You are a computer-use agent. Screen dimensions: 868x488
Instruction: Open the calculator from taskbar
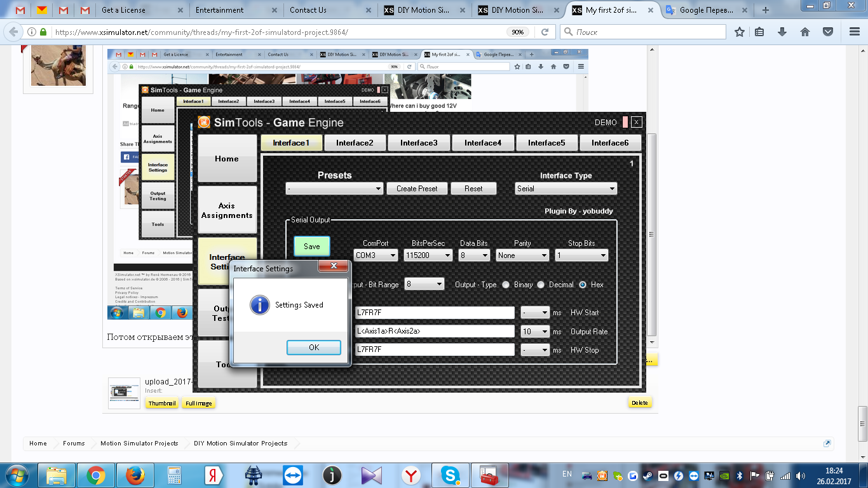tap(174, 475)
